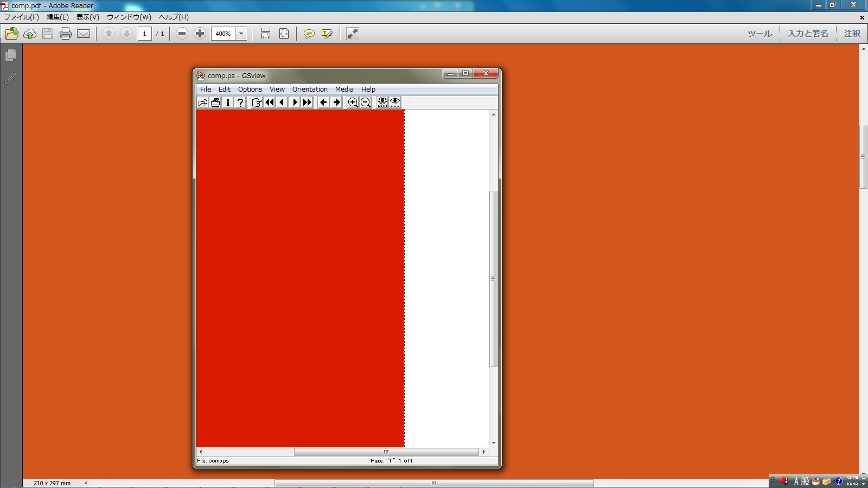Open GSview Media menu
Viewport: 868px width, 488px height.
(344, 89)
